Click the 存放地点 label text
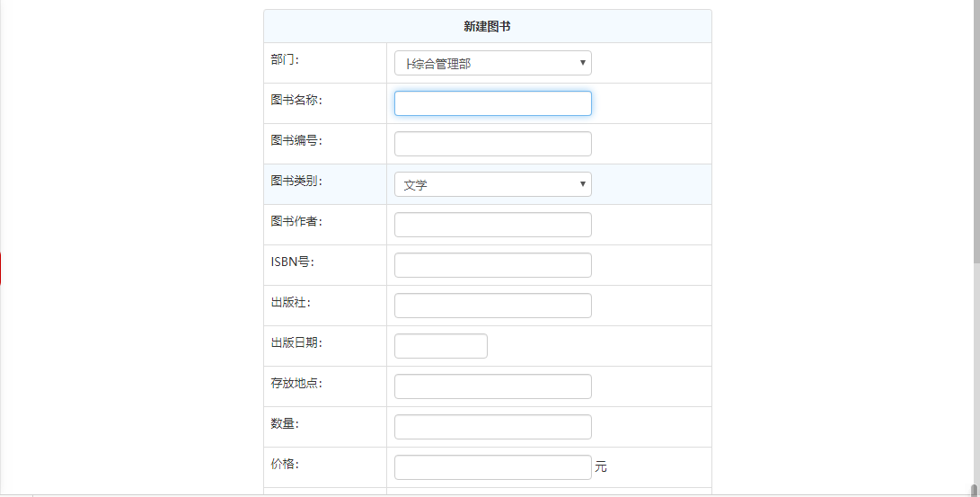980x497 pixels. click(296, 383)
